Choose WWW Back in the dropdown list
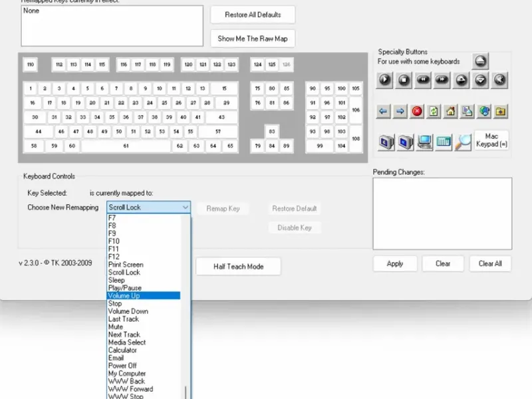 pyautogui.click(x=144, y=381)
